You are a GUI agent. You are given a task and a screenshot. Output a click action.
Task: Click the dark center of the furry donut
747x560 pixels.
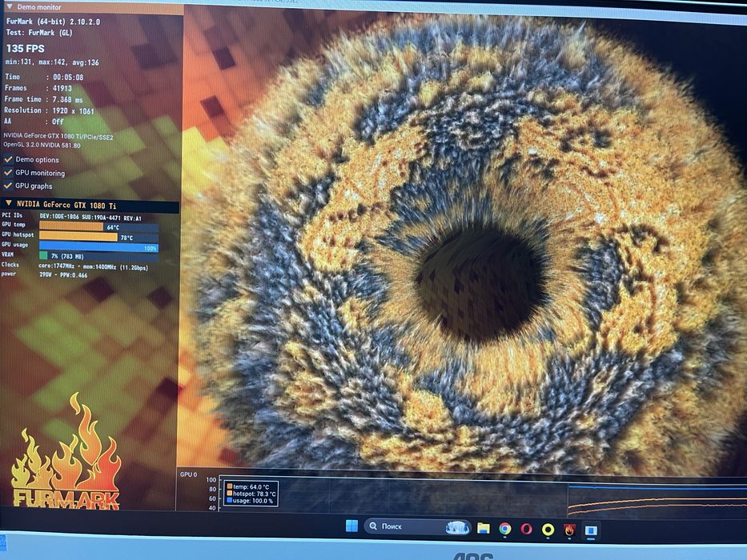coord(481,283)
